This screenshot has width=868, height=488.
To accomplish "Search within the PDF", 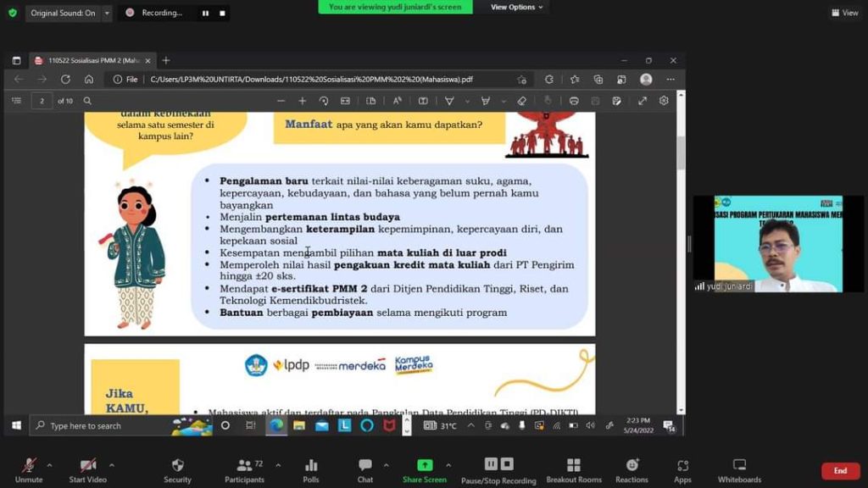I will point(87,101).
